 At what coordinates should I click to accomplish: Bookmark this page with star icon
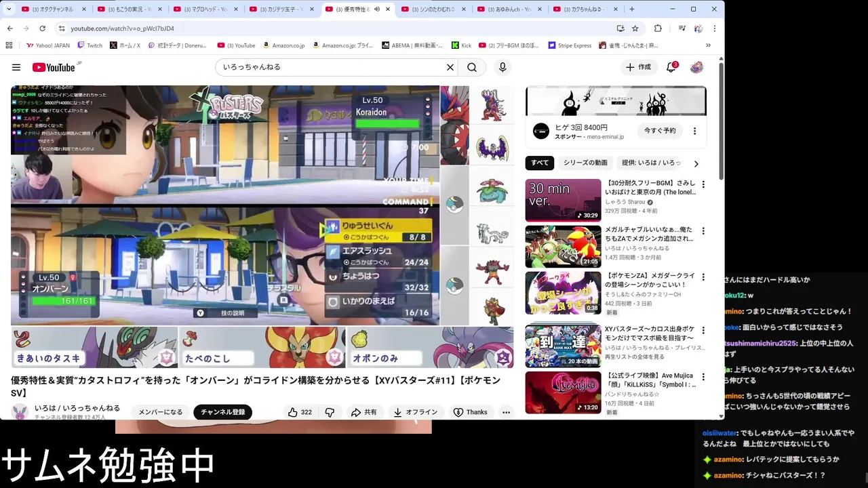(635, 28)
